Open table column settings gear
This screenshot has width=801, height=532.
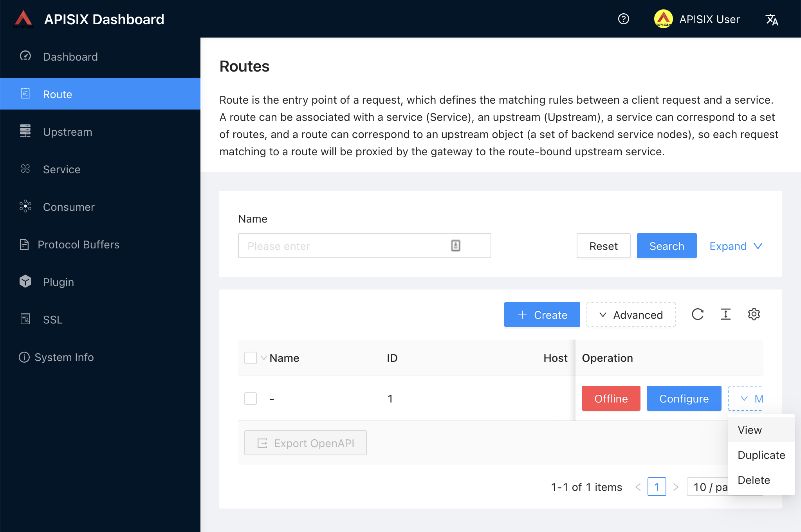(x=754, y=314)
